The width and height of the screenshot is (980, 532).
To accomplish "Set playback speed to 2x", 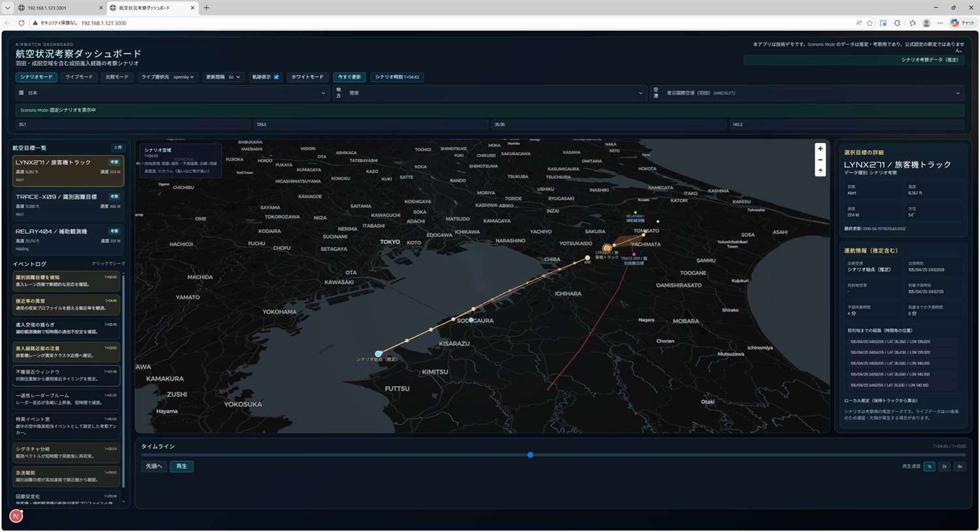I will pyautogui.click(x=944, y=467).
